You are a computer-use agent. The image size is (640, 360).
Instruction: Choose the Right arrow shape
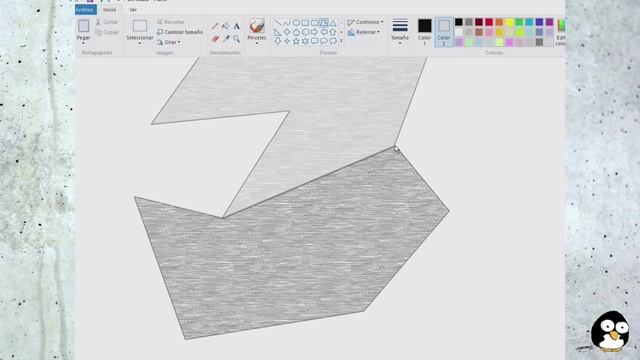(314, 32)
